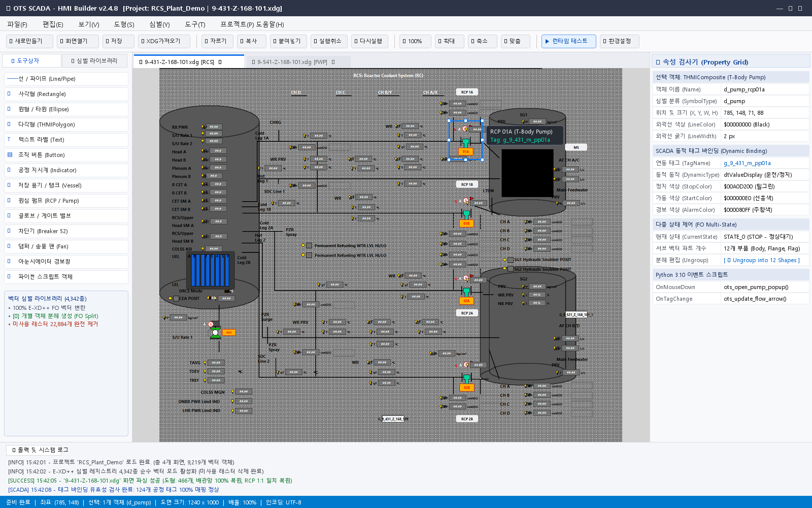Select the 글로브 / 게이트 밸브 tool
812x508 pixels.
click(66, 216)
